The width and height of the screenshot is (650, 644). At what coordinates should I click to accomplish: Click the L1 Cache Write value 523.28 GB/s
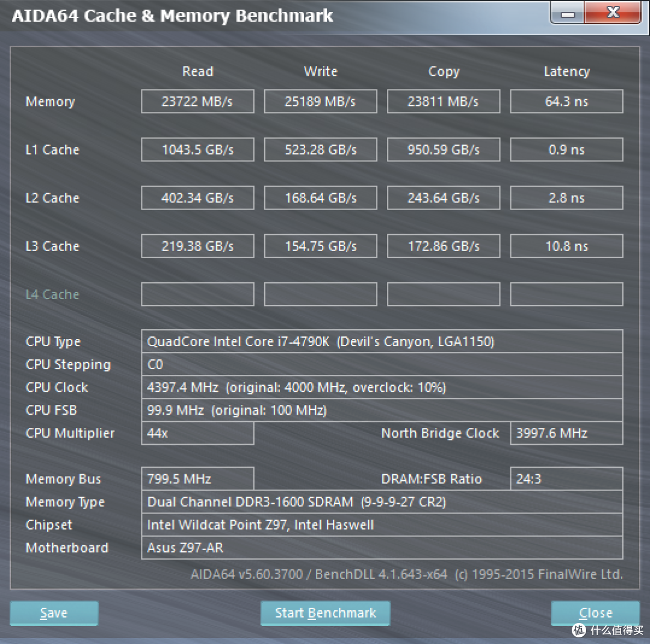pos(320,149)
